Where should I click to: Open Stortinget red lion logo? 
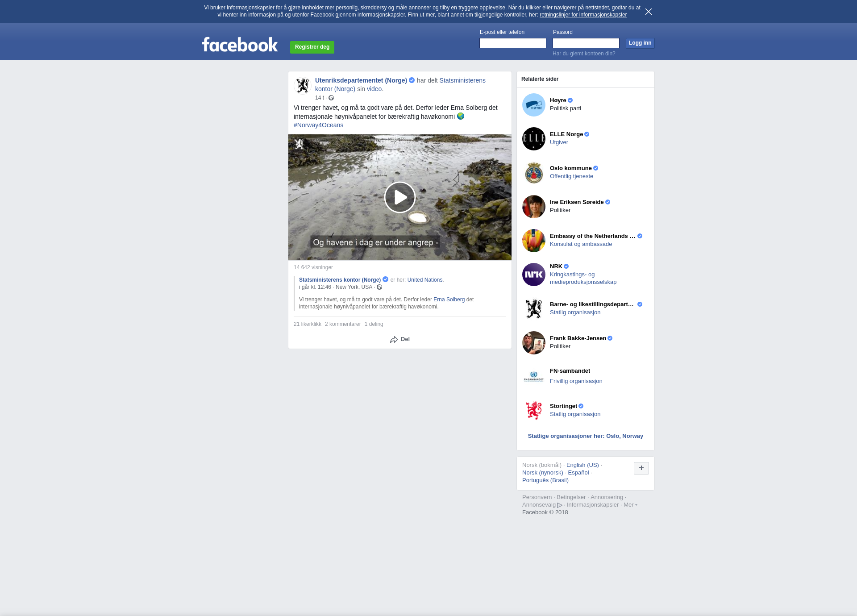click(534, 411)
